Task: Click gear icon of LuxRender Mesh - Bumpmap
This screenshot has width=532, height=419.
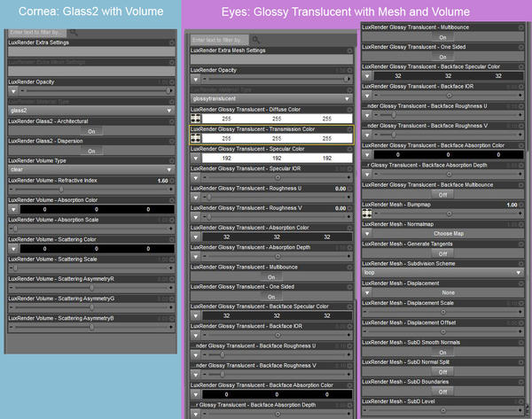Action: 520,205
